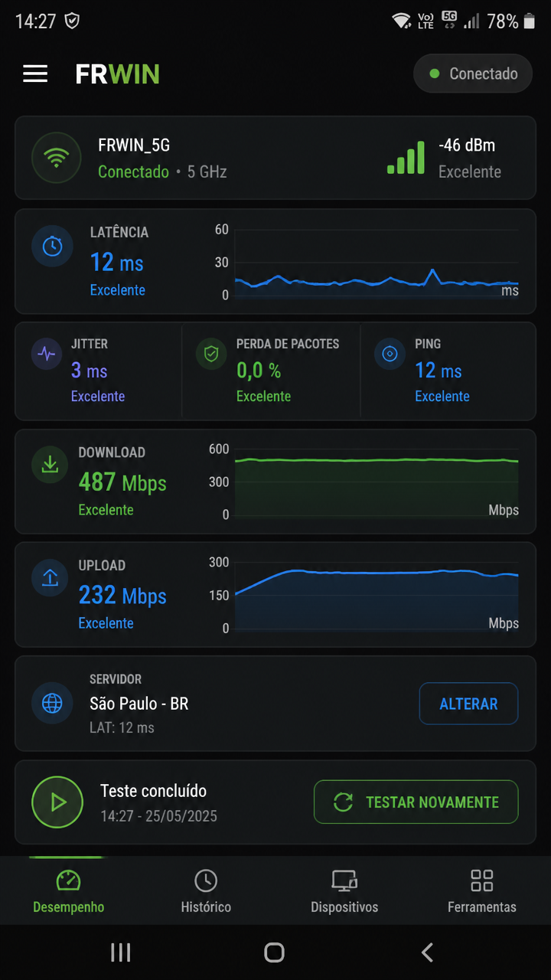Tap the 3 ms jitter value
Viewport: 551px width, 980px height.
(x=89, y=371)
